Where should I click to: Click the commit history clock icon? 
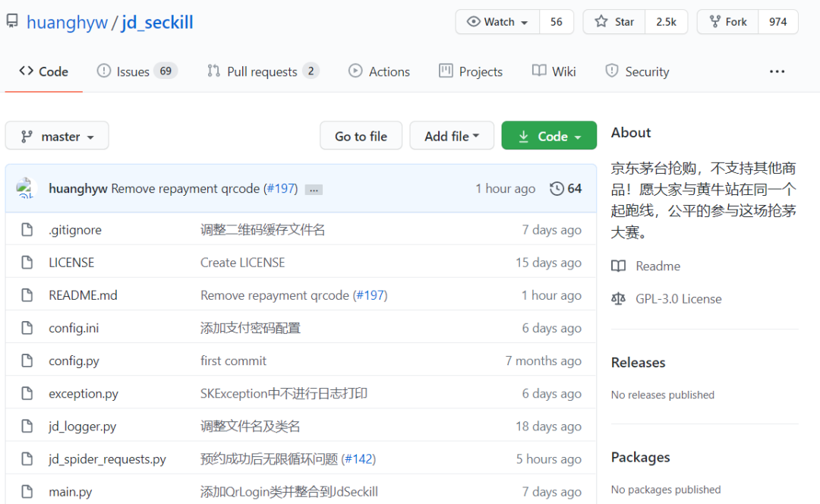[557, 188]
